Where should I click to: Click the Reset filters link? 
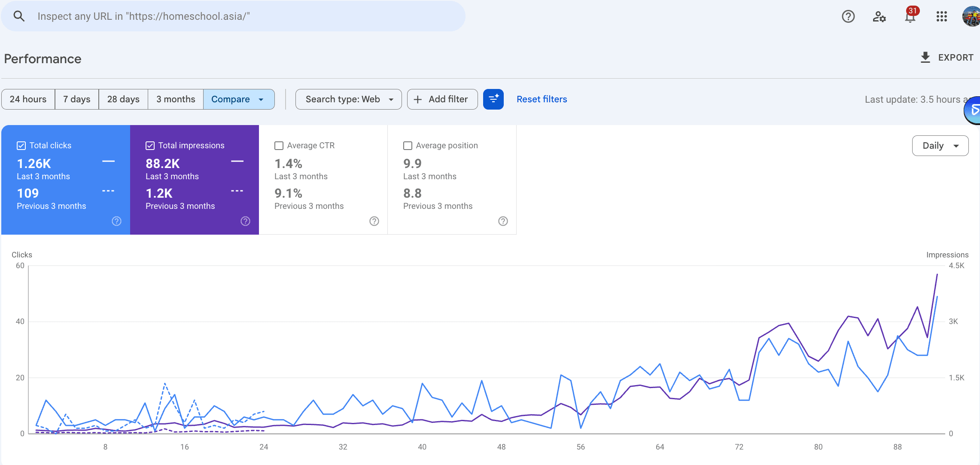[x=542, y=99]
